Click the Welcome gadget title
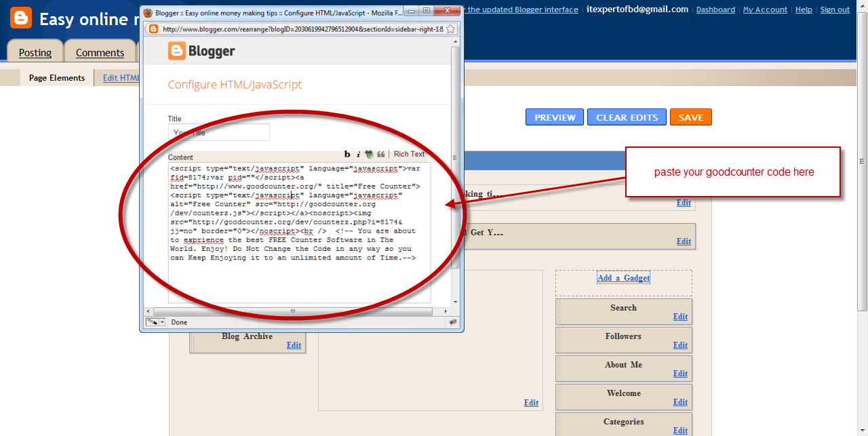The image size is (868, 436). coord(623,393)
